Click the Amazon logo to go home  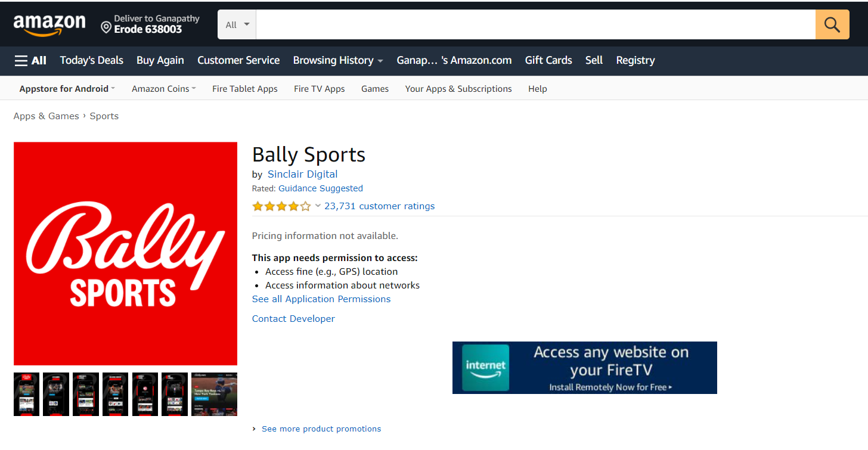[x=49, y=24]
